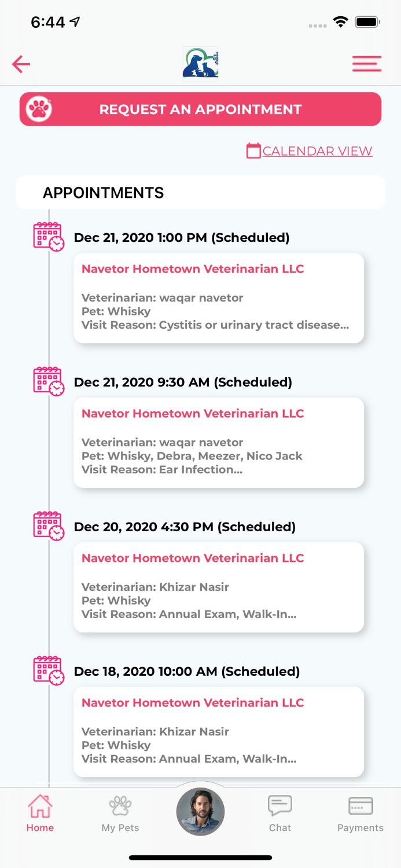The width and height of the screenshot is (401, 868).
Task: Tap the profile photo in bottom bar
Action: [x=200, y=812]
